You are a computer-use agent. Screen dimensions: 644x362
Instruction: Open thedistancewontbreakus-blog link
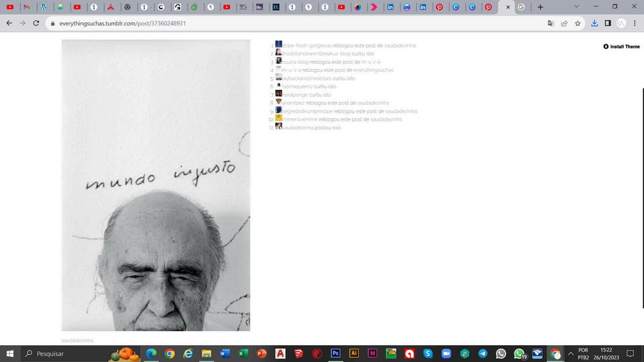316,54
